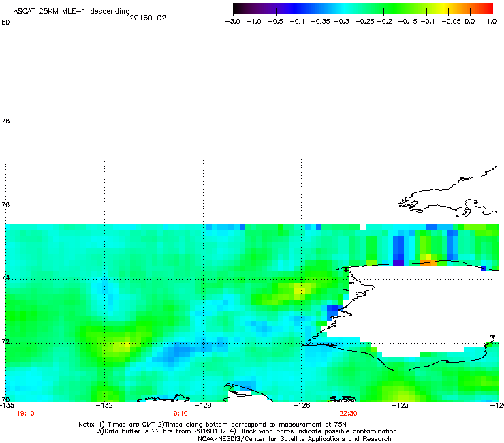
Task: Click the -0.25 color scale label
Action: (x=365, y=22)
